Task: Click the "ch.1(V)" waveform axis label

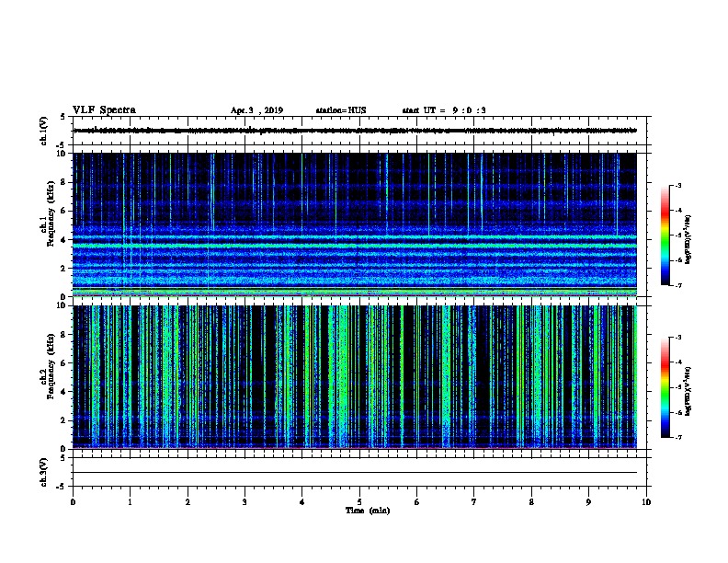Action: (43, 131)
